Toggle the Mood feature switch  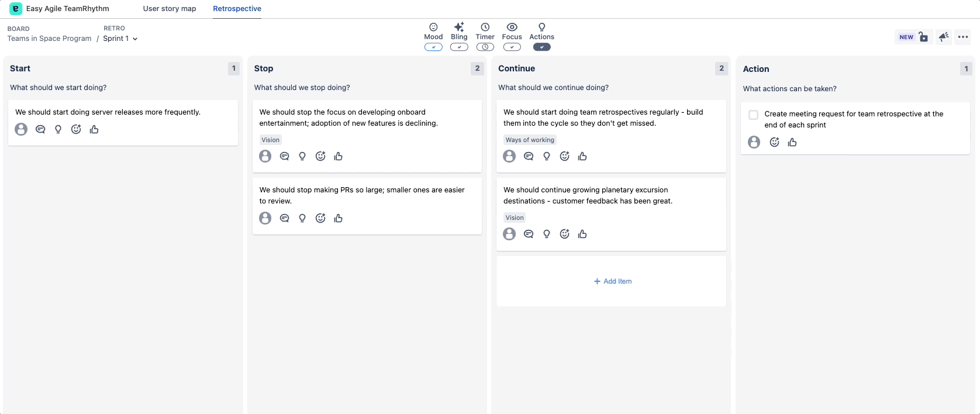433,47
